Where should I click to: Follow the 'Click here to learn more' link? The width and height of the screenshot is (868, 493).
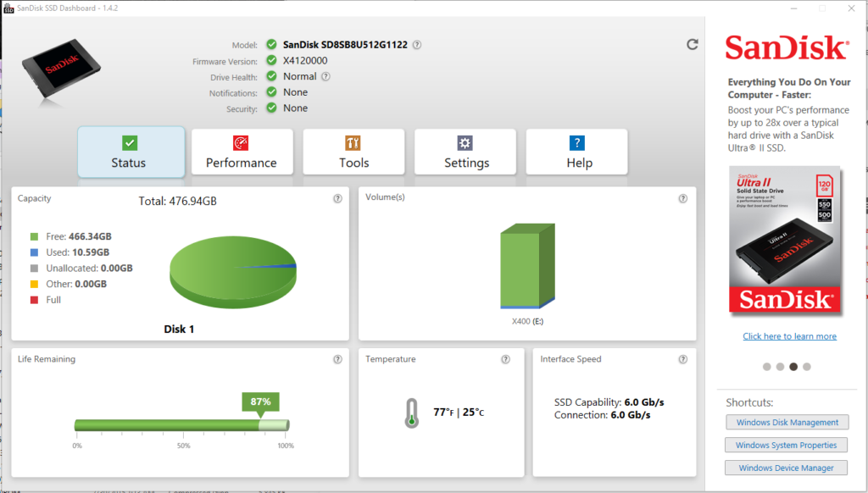(x=789, y=336)
